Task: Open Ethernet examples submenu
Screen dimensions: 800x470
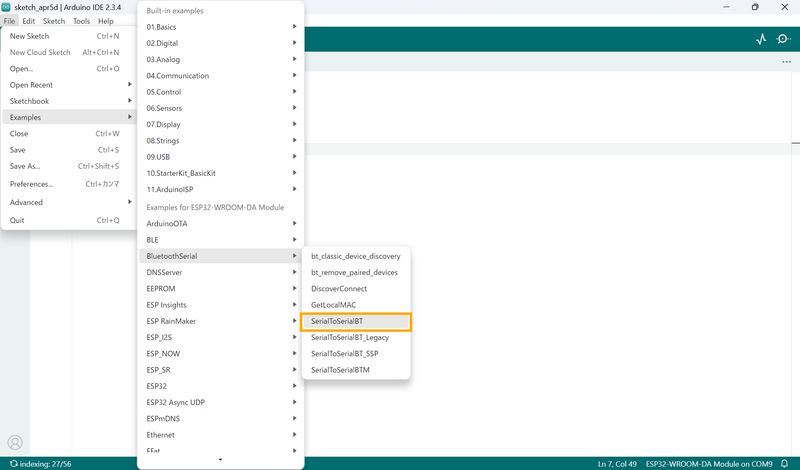Action: tap(220, 435)
